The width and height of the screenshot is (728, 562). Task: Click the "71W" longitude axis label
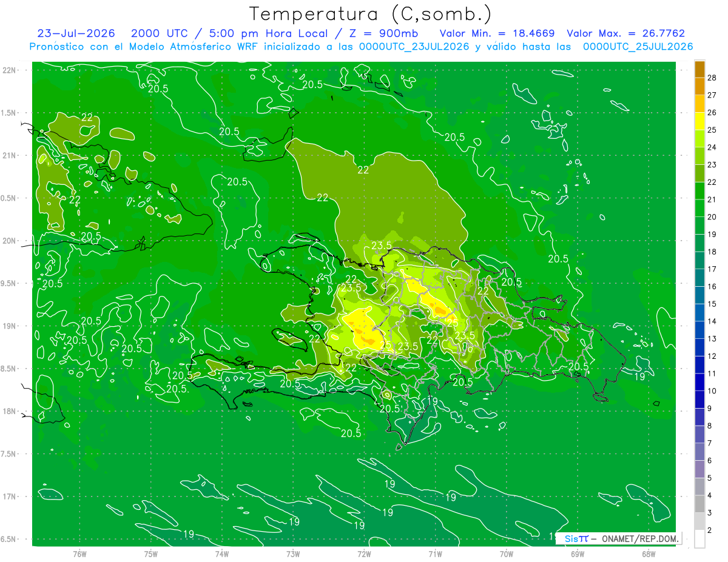click(x=435, y=554)
